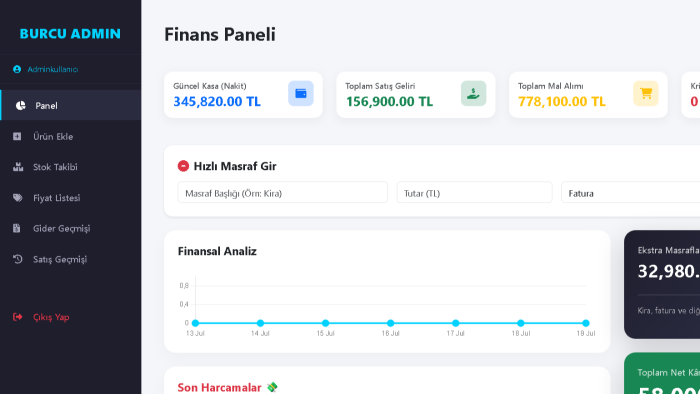The image size is (700, 394).
Task: Focus the Tutar (TL) amount field
Action: click(x=474, y=192)
